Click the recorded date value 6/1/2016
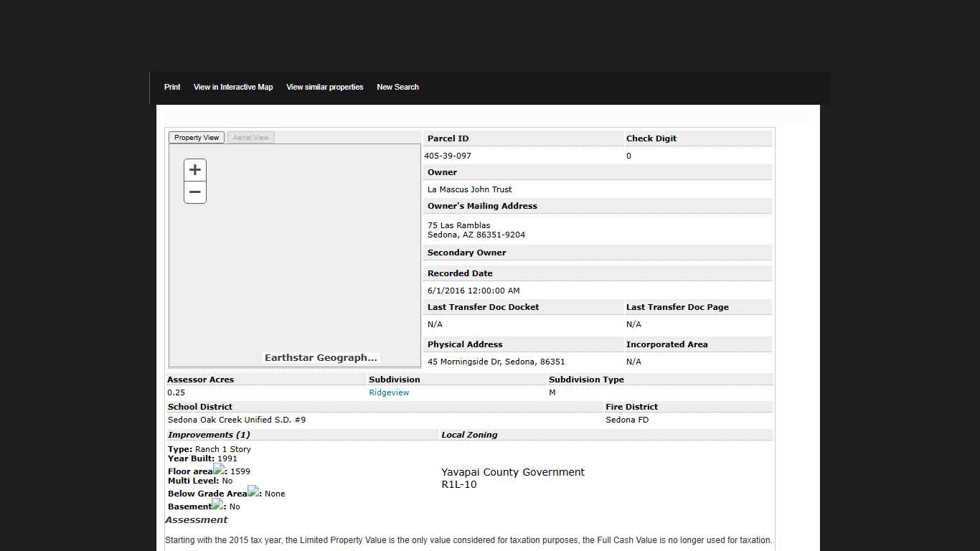The image size is (980, 551). [x=473, y=291]
